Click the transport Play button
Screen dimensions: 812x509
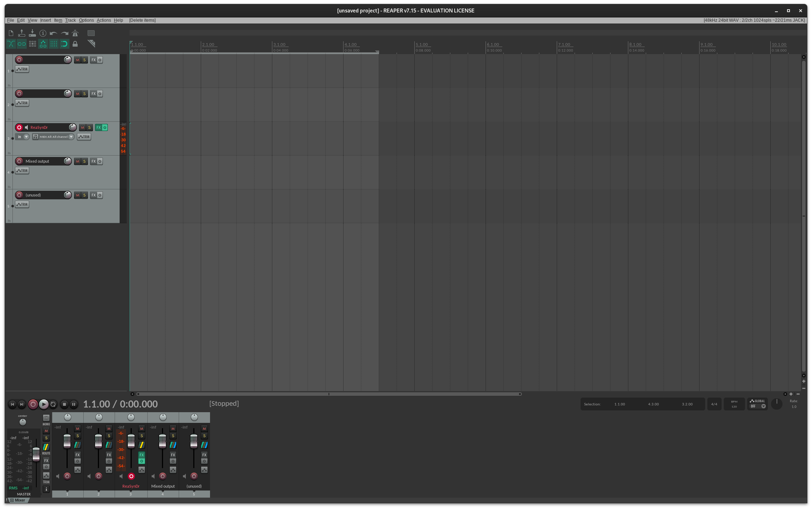[x=43, y=404]
